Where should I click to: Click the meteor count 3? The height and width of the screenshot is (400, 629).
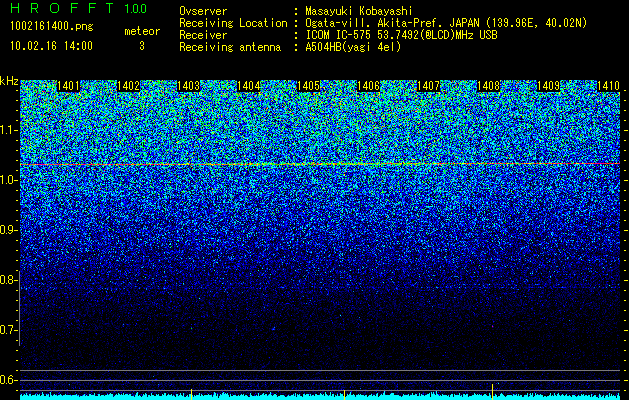[x=142, y=46]
